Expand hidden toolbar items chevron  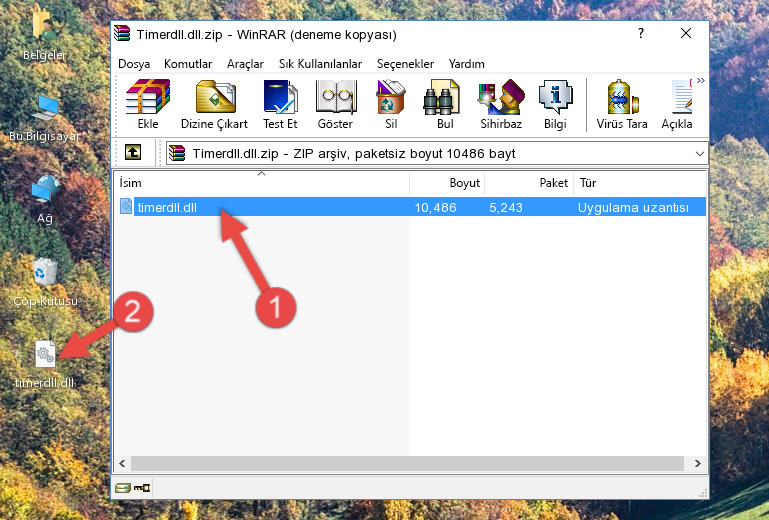click(x=701, y=81)
